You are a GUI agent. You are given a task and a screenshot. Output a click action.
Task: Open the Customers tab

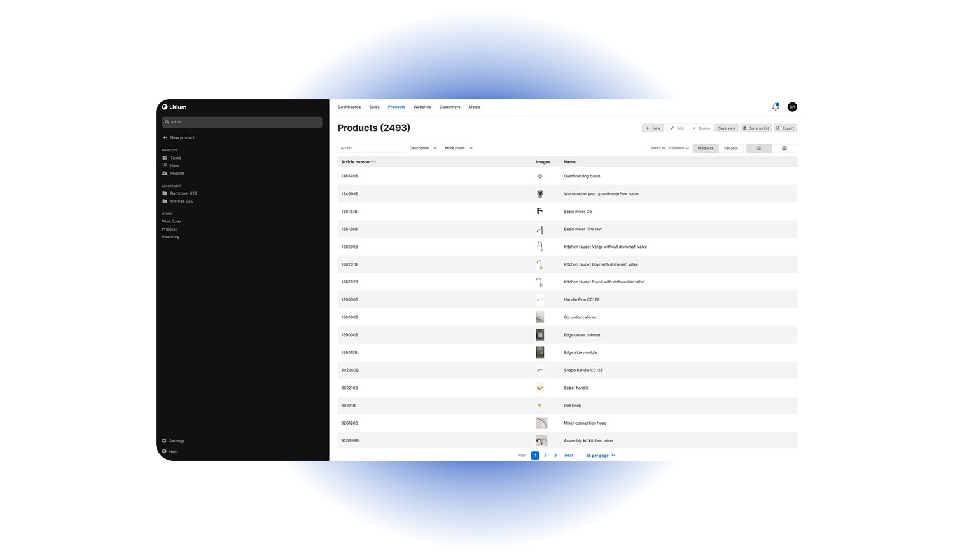[449, 107]
